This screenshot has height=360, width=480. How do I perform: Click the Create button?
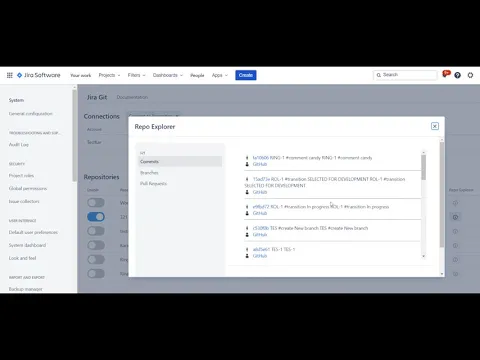coord(246,75)
